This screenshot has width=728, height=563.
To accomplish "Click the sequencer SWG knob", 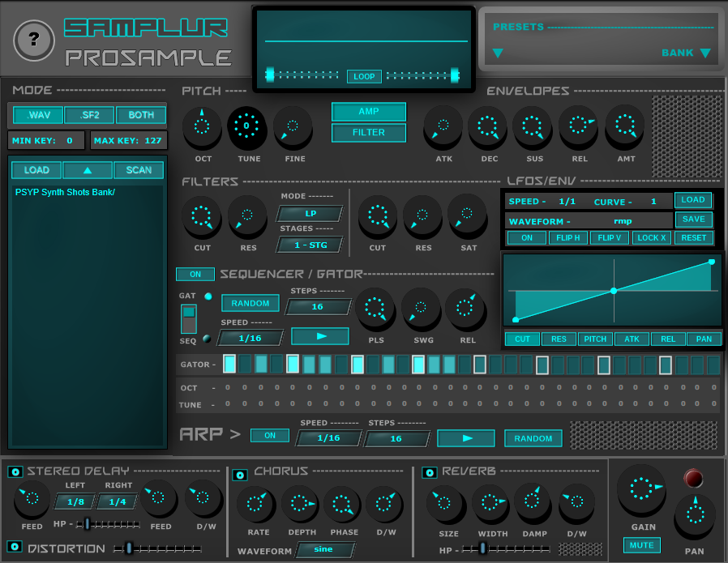I will (421, 308).
